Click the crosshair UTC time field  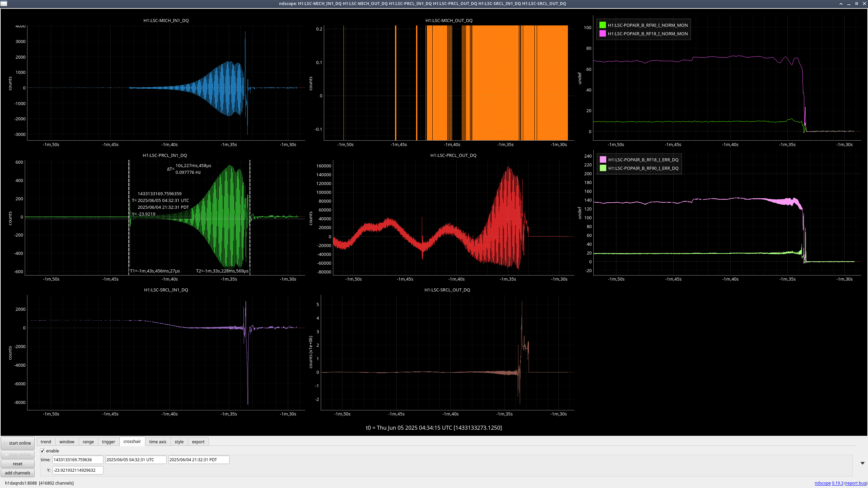(x=136, y=460)
